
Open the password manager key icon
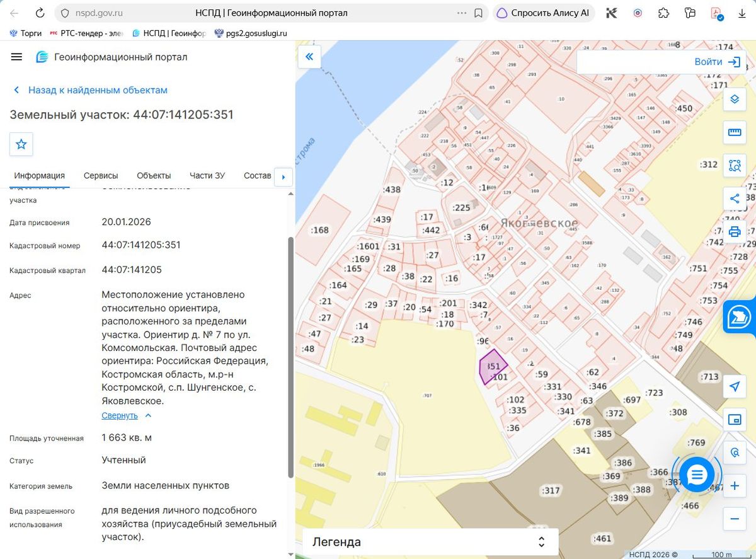[x=690, y=13]
